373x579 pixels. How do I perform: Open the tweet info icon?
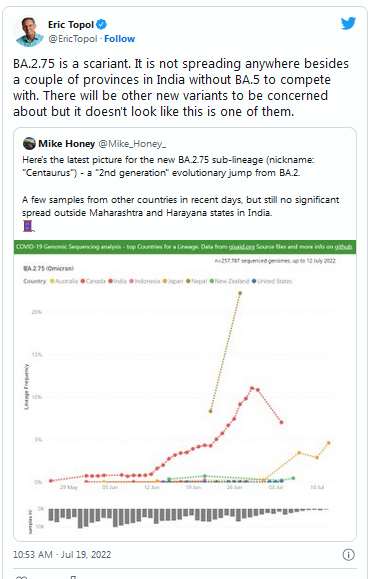pyautogui.click(x=348, y=554)
